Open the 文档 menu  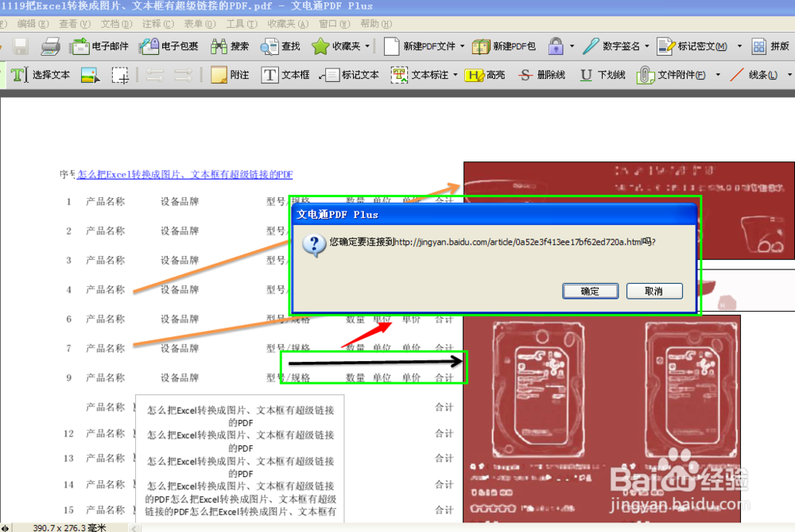coord(116,24)
